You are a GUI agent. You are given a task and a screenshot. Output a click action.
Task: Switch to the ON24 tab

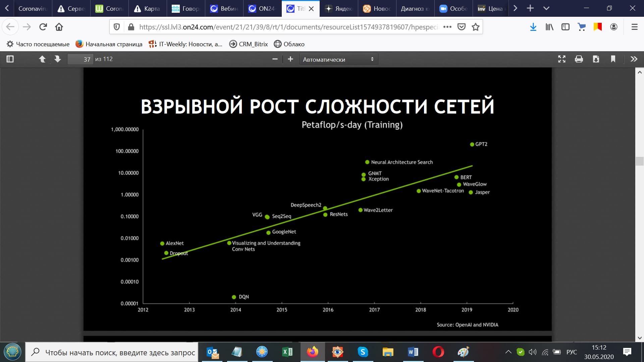click(262, 8)
